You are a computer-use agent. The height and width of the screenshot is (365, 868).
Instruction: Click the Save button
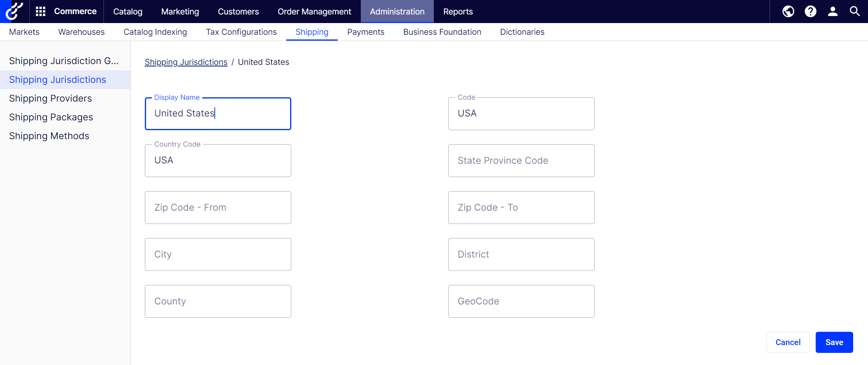coord(834,342)
